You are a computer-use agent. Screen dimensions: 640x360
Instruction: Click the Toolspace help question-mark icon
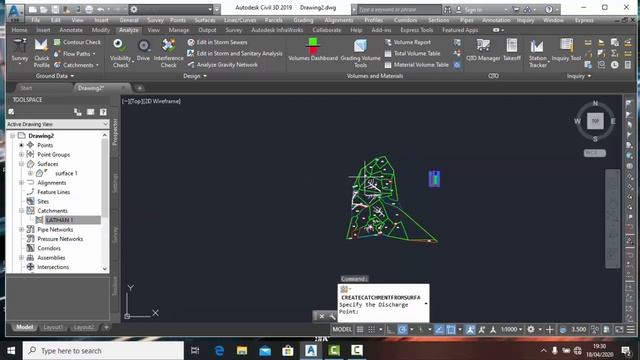(103, 112)
